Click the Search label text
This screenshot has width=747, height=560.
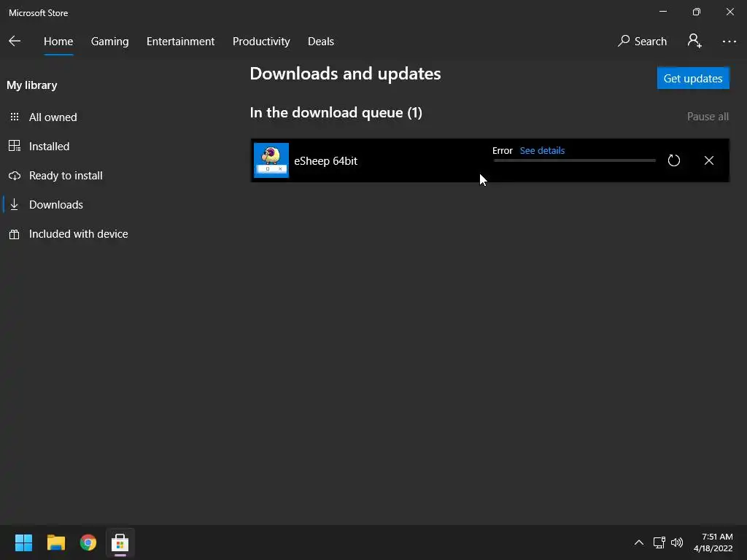tap(650, 42)
